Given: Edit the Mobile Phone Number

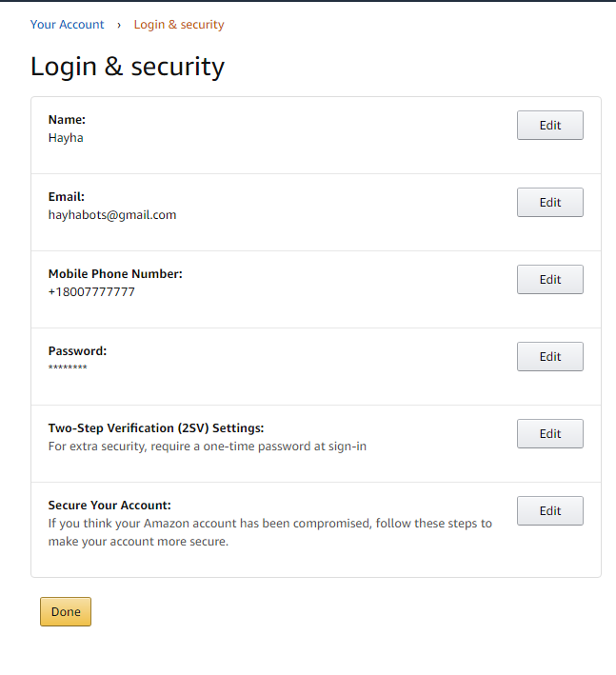Looking at the screenshot, I should click(549, 280).
